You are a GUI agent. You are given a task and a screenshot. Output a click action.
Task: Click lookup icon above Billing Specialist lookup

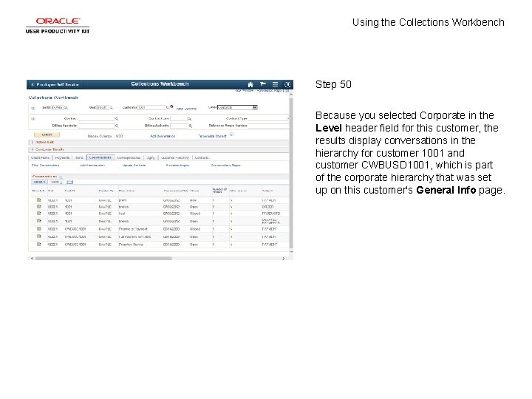(117, 119)
